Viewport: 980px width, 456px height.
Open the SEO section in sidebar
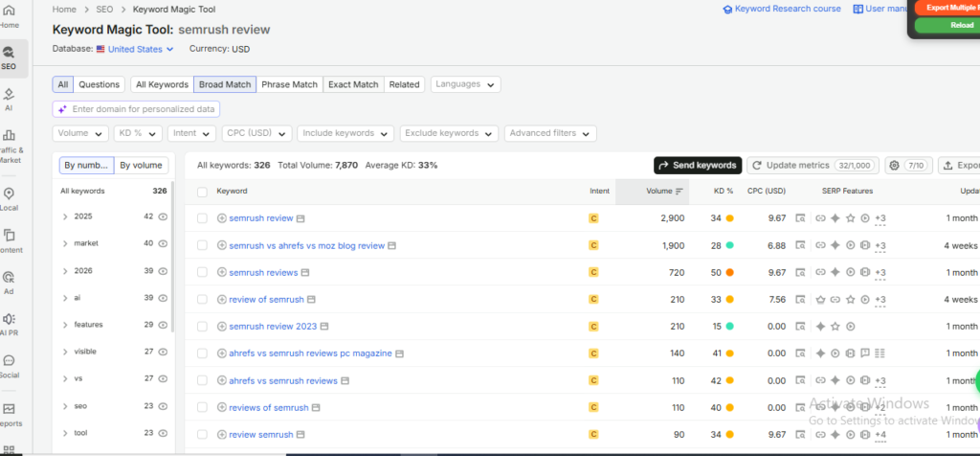click(x=9, y=58)
